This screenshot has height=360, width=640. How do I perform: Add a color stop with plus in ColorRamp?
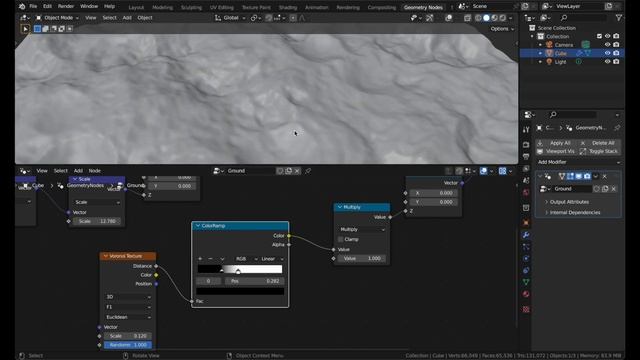click(200, 259)
